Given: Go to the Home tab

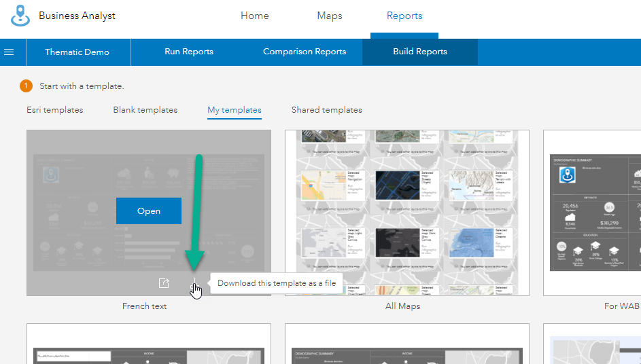Looking at the screenshot, I should tap(255, 16).
